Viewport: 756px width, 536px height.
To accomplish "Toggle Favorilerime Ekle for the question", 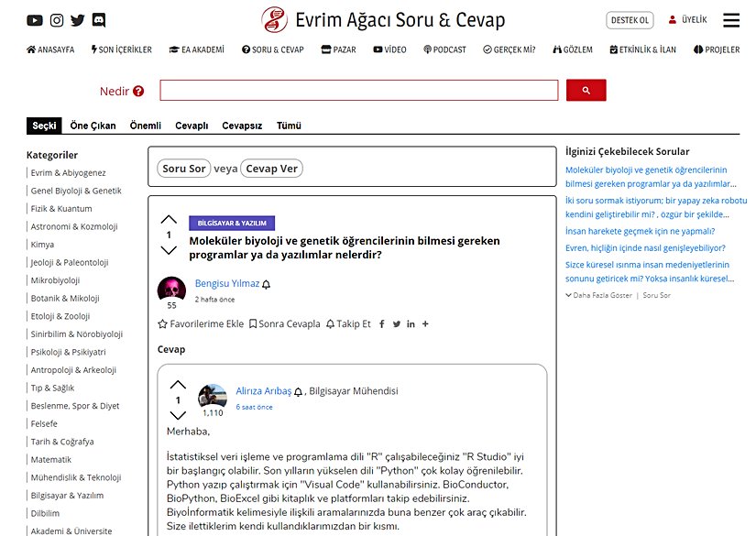I will (201, 324).
